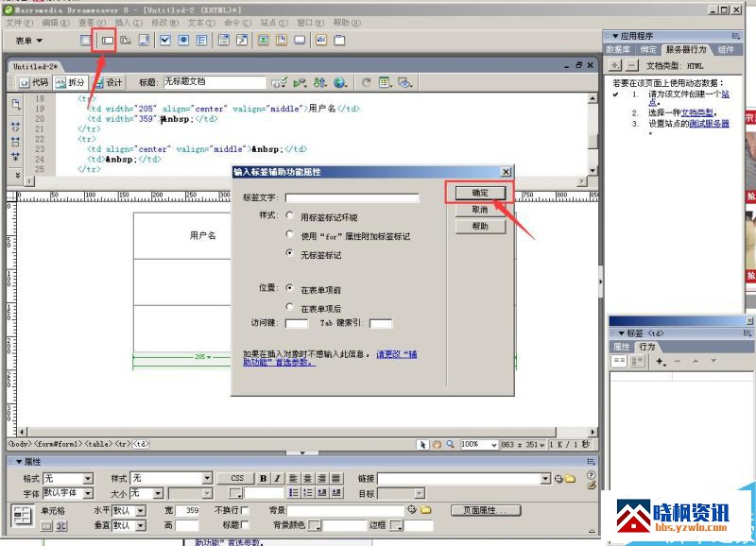This screenshot has width=756, height=546.
Task: Select the 使用"for"属性附加标签标记 radio option
Action: [290, 234]
